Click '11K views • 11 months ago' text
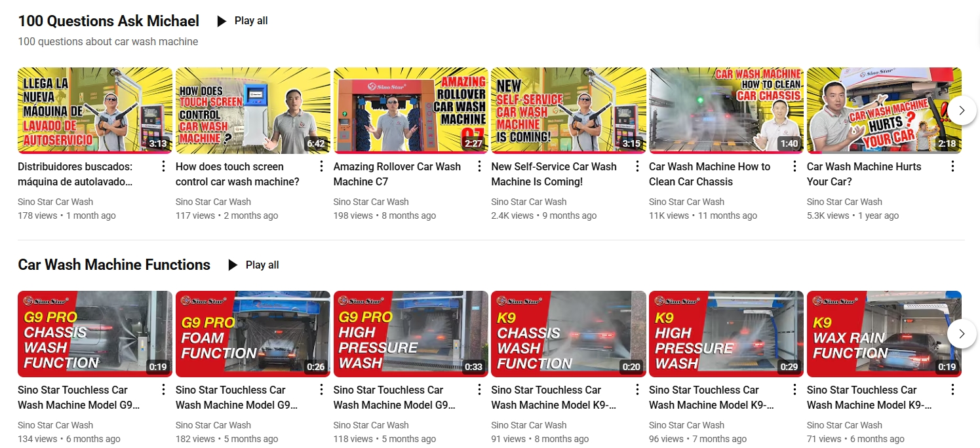 (703, 215)
